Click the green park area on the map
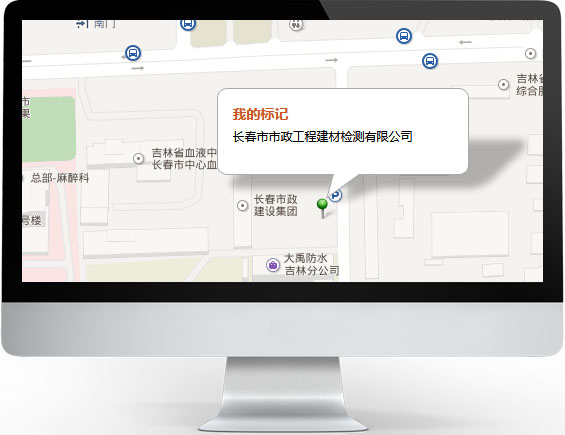This screenshot has height=435, width=565. [x=49, y=129]
